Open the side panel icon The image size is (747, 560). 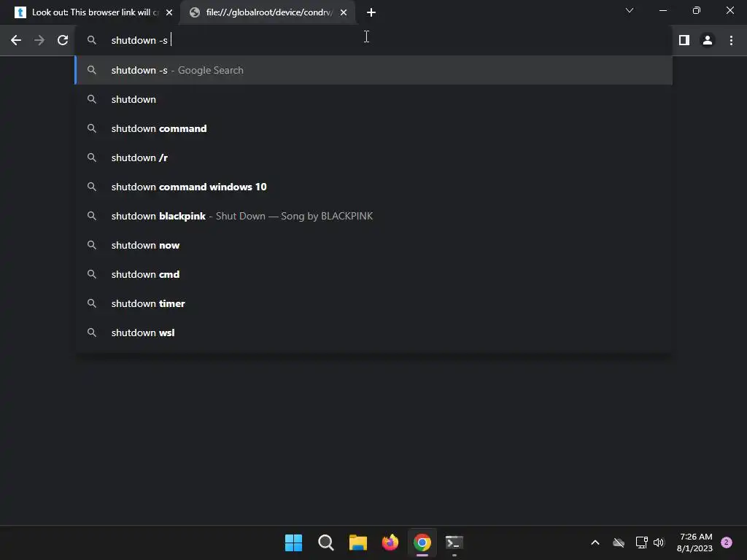(684, 41)
